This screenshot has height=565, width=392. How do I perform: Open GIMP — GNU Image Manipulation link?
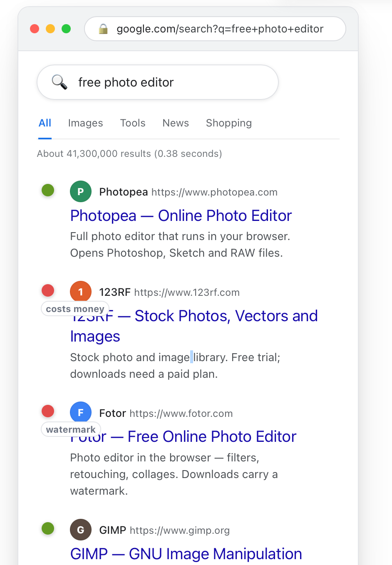point(186,554)
